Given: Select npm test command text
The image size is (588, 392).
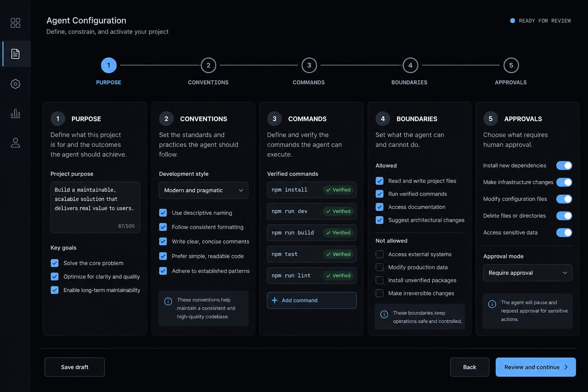Looking at the screenshot, I should pyautogui.click(x=284, y=254).
